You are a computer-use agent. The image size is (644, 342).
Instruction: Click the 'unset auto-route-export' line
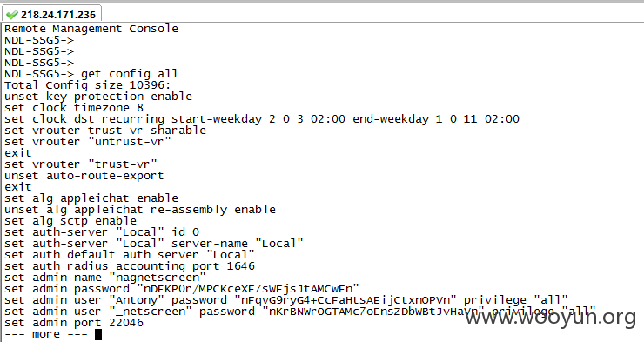(x=84, y=176)
